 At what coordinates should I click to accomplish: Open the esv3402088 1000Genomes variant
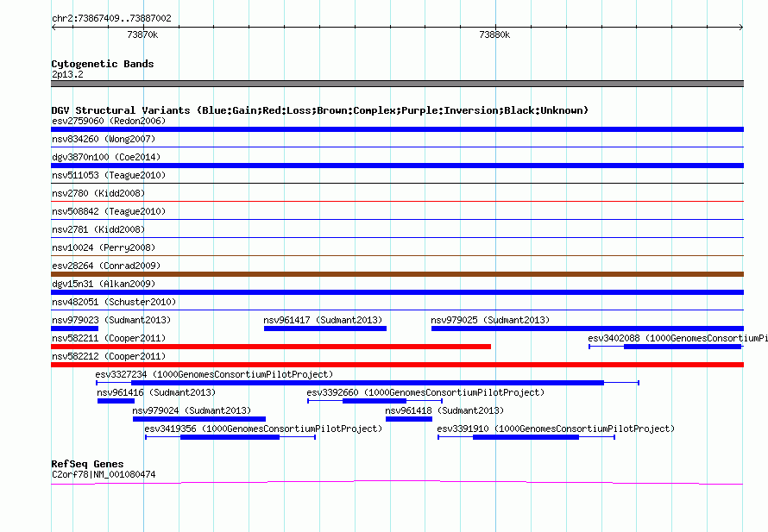click(666, 347)
